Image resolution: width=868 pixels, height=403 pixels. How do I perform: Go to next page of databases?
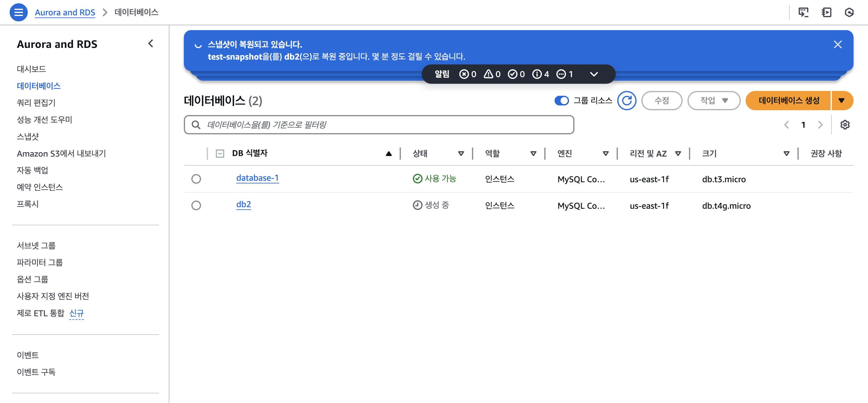[x=820, y=125]
